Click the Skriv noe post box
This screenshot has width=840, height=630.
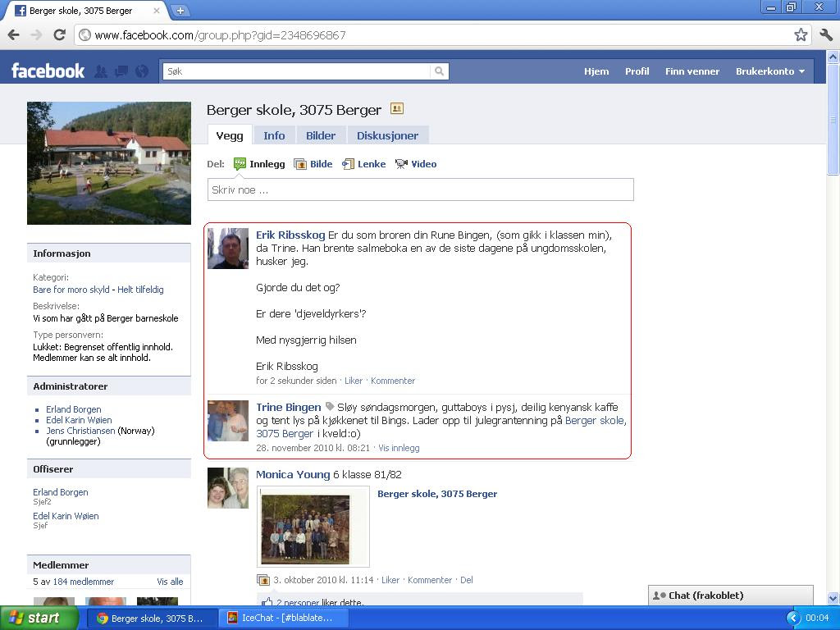421,189
